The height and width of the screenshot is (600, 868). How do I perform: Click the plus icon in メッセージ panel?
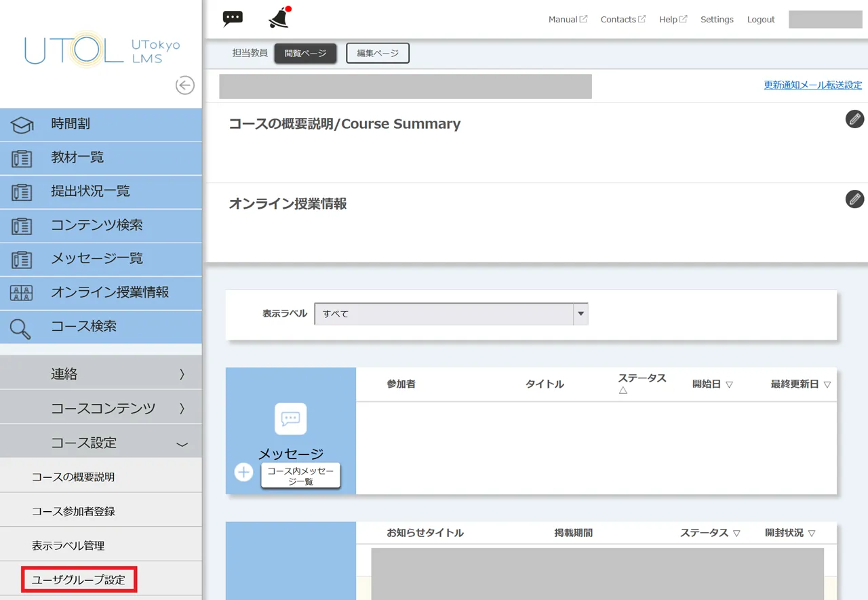[243, 472]
